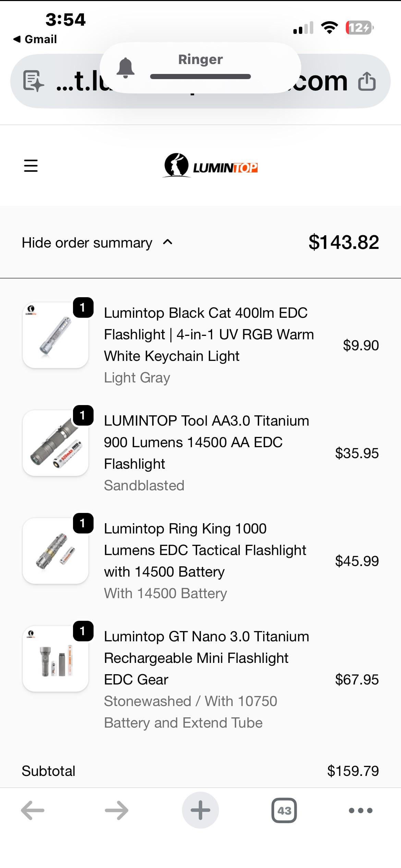Open the tab switcher showing 43 tabs
Image resolution: width=401 pixels, height=868 pixels.
(284, 810)
